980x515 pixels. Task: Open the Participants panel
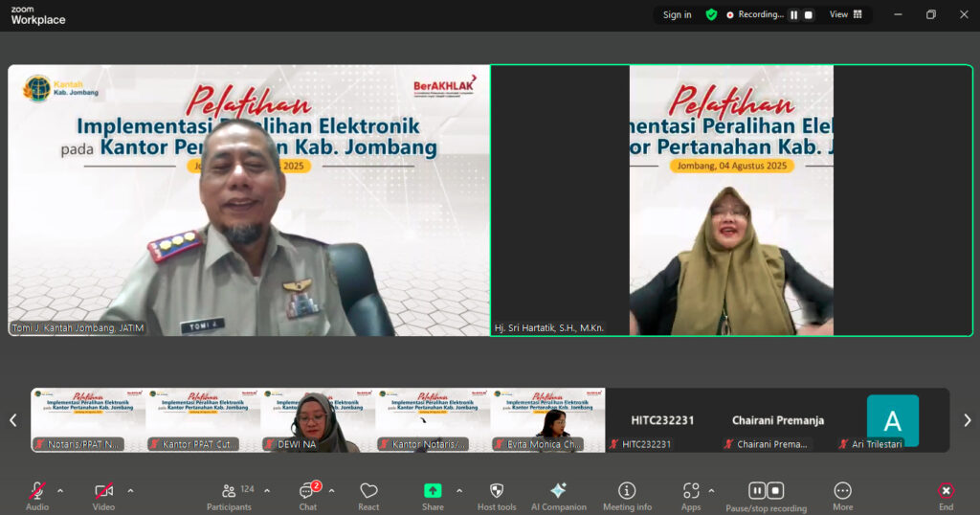pos(230,496)
